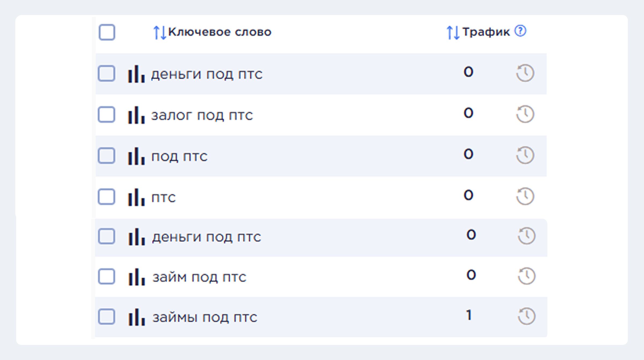
Task: Click bar chart icon beside 'залог под птс'
Action: tap(136, 115)
